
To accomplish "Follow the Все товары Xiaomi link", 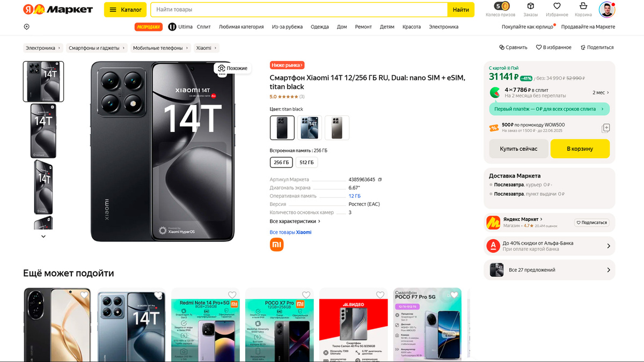I will (290, 232).
